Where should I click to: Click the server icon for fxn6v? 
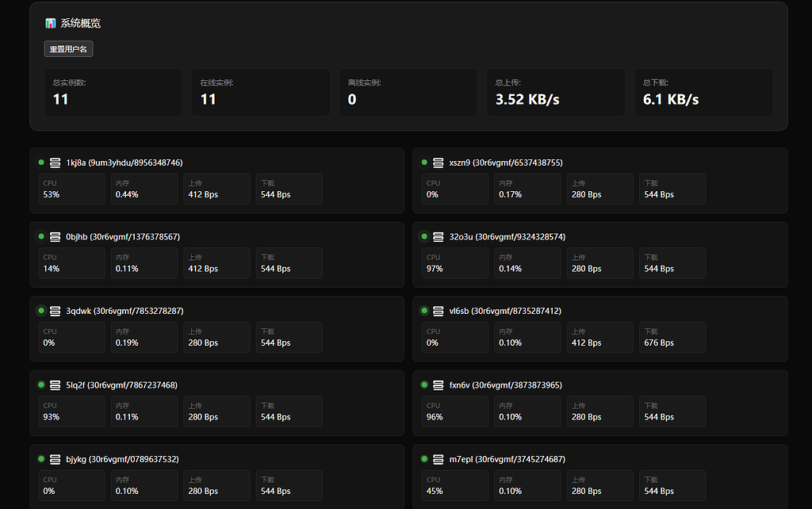(x=438, y=385)
